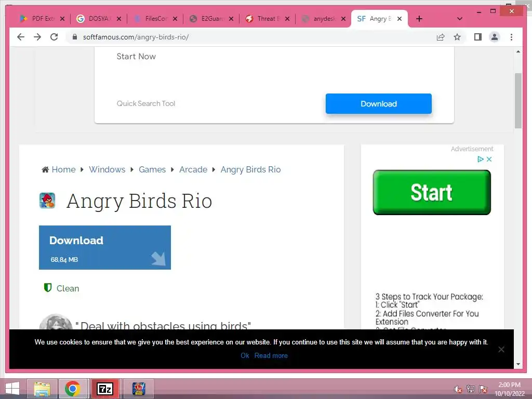Close the anydesk tab

coord(343,19)
